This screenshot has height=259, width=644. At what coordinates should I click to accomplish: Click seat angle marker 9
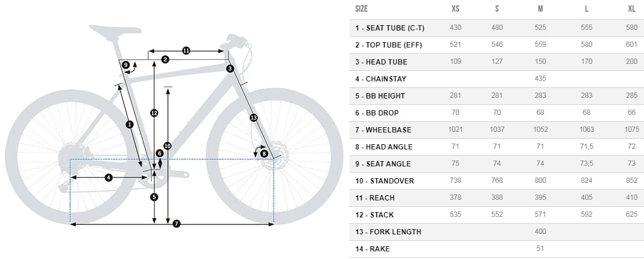126,64
